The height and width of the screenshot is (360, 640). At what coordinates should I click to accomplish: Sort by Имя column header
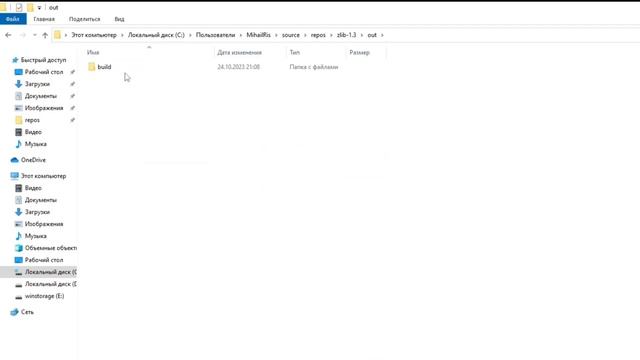93,52
